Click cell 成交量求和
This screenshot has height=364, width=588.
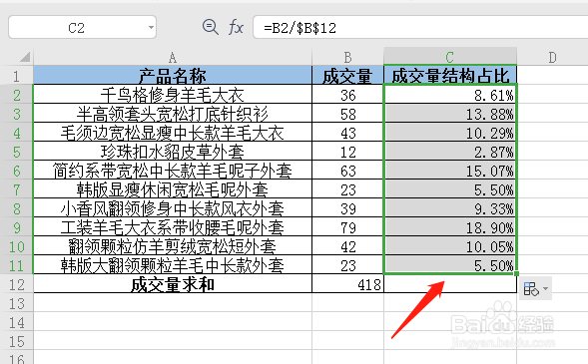coord(173,284)
